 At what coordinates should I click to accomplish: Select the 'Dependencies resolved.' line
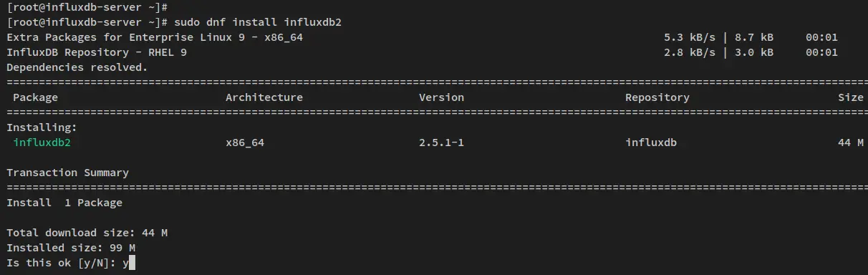[77, 67]
